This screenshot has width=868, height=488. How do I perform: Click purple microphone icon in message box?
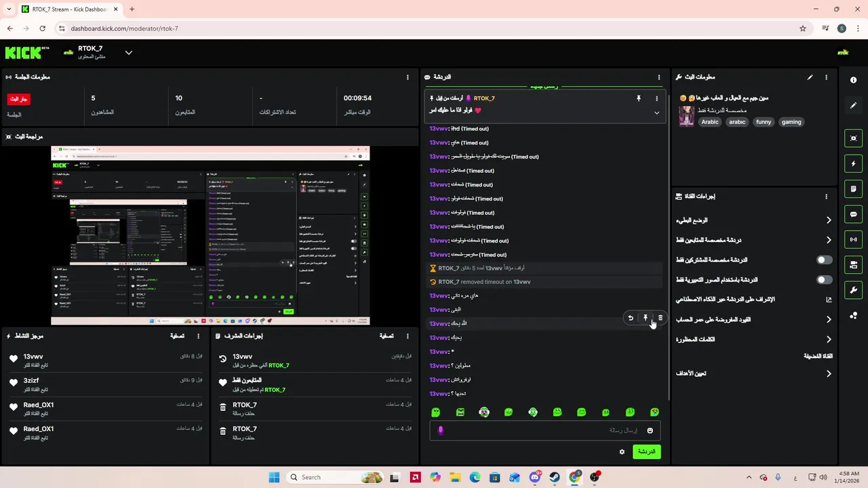[x=441, y=430]
